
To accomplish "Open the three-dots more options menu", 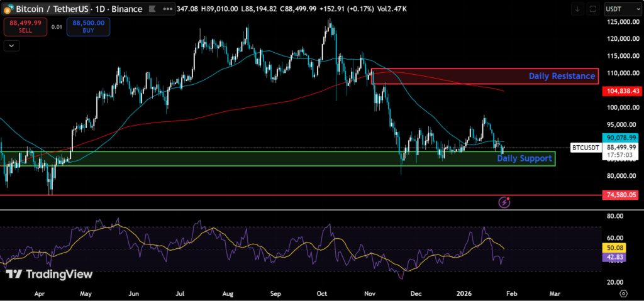I will (168, 9).
